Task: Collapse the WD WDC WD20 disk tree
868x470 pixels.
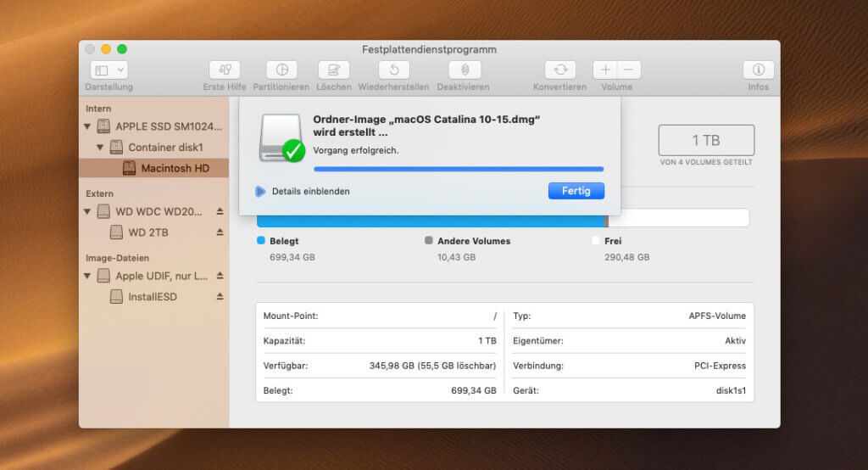Action: coord(87,212)
